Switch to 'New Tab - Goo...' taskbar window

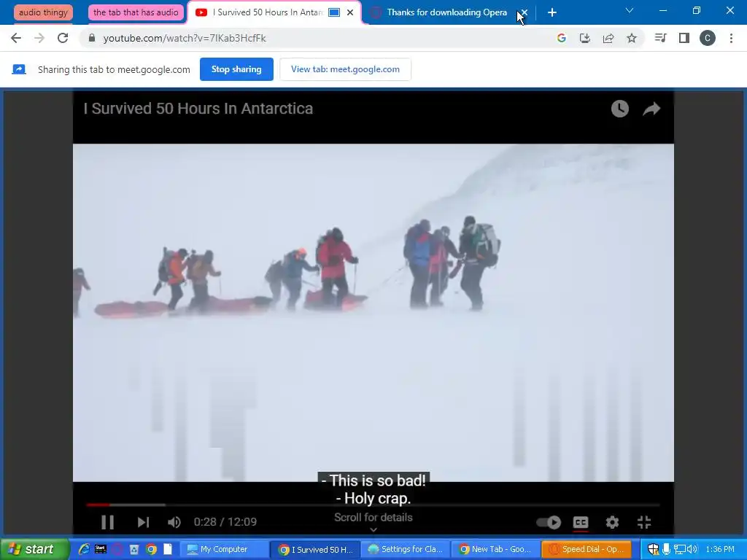pyautogui.click(x=495, y=550)
